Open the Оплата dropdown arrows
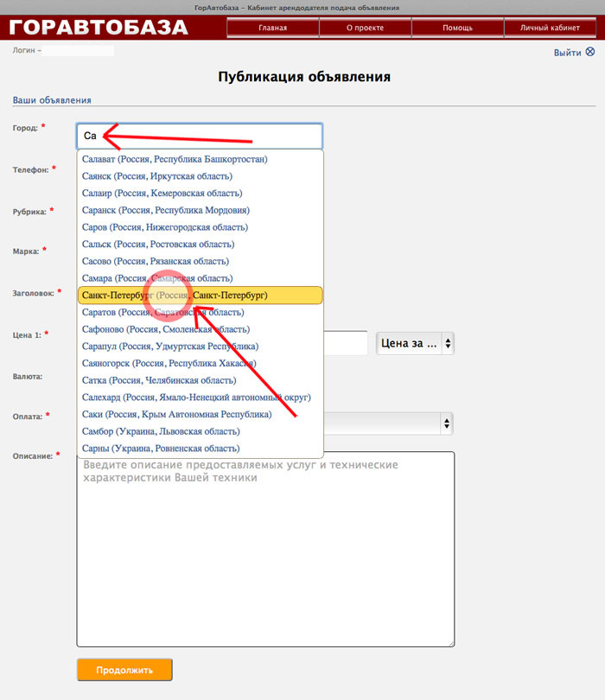605x700 pixels. pyautogui.click(x=447, y=423)
